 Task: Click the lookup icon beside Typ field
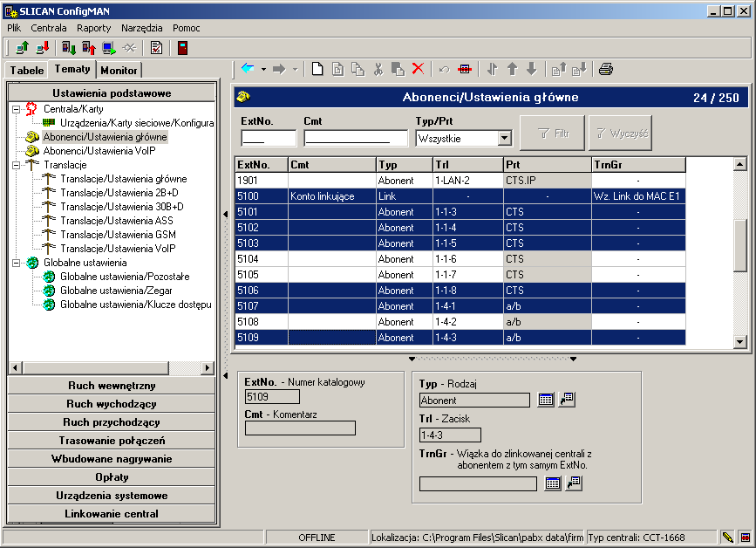(x=567, y=400)
